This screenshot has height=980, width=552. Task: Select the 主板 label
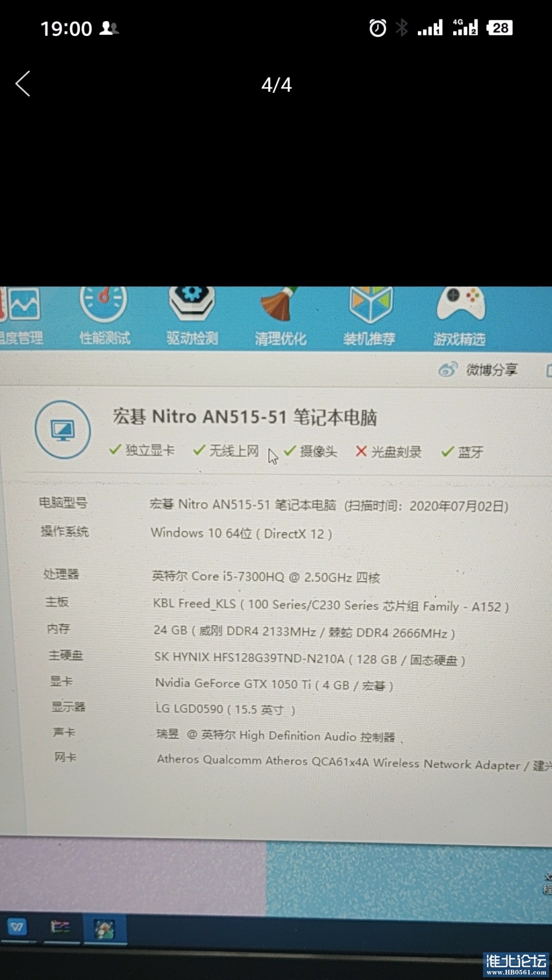57,602
